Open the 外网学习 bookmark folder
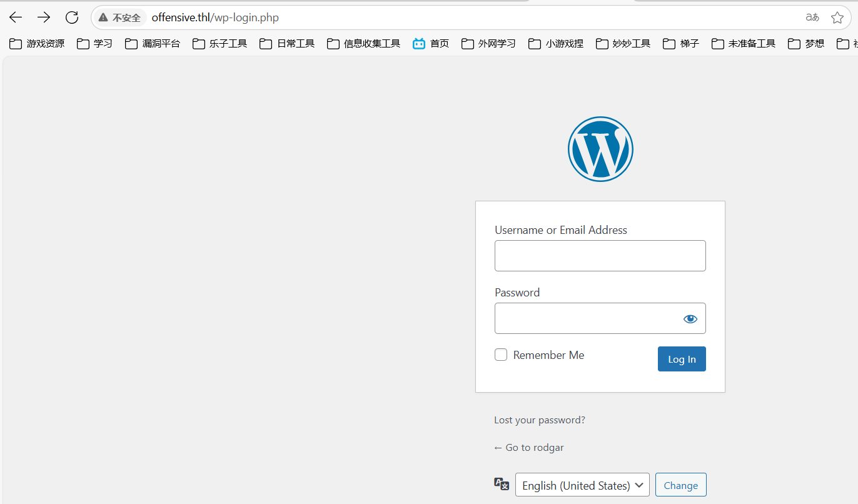 488,43
